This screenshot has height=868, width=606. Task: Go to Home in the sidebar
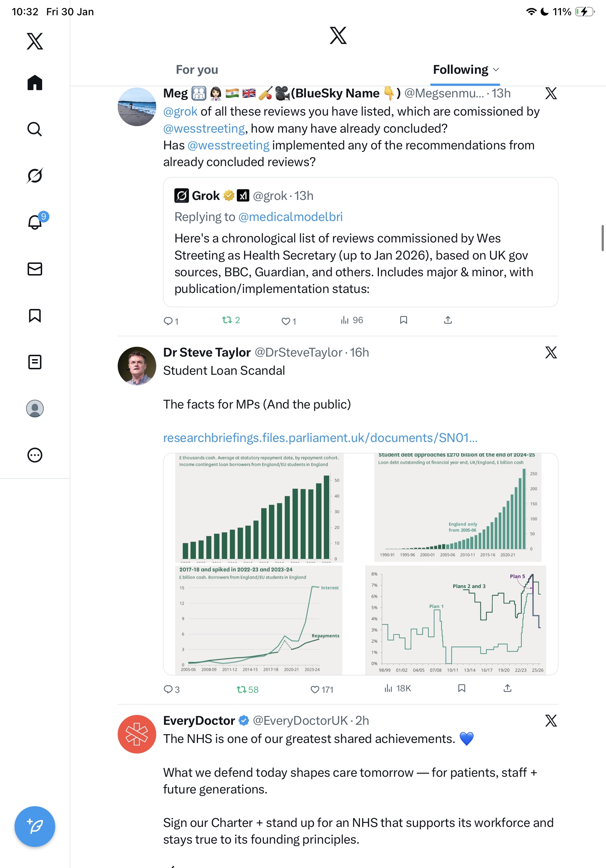(x=35, y=83)
